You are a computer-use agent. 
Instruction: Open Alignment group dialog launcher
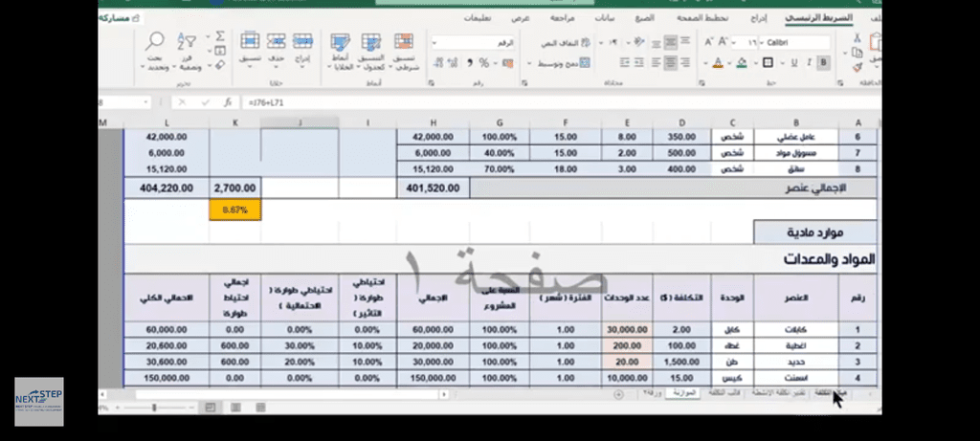click(x=523, y=82)
